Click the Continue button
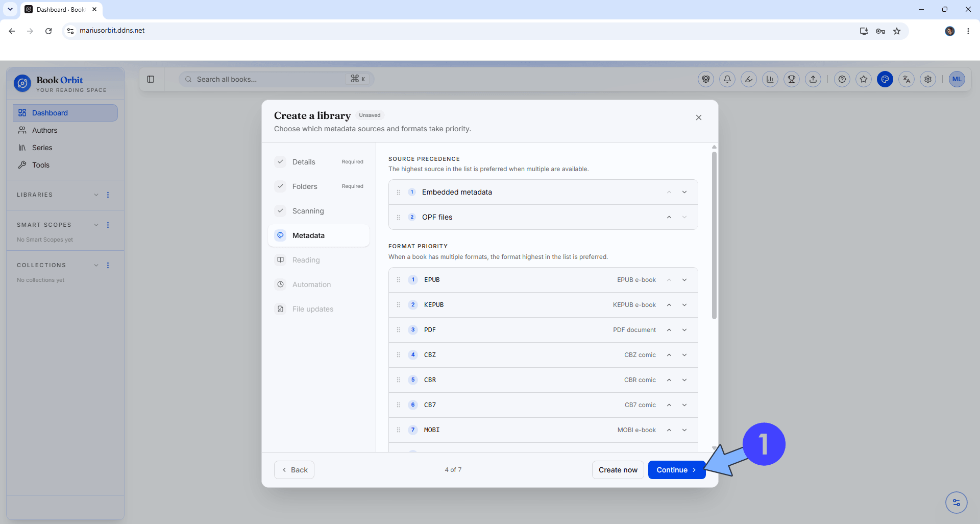980x524 pixels. (x=676, y=470)
